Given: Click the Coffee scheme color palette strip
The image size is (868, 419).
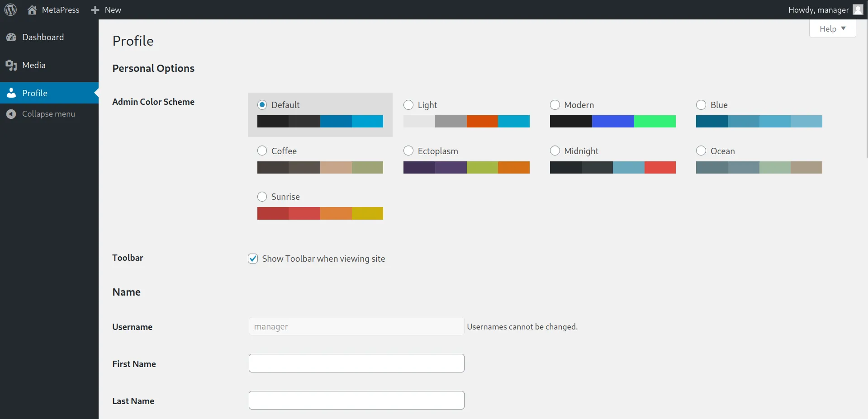Looking at the screenshot, I should (320, 168).
